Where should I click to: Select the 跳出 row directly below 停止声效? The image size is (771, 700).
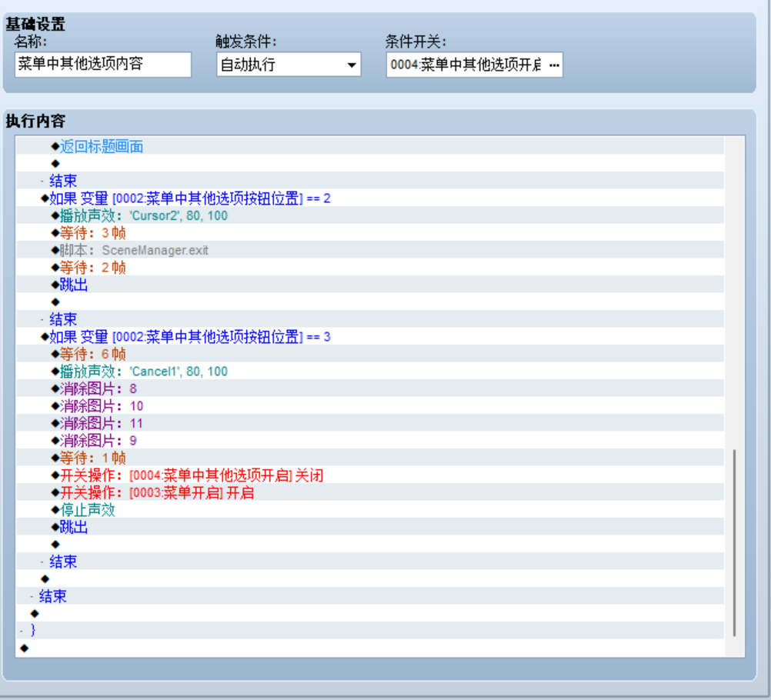pyautogui.click(x=370, y=527)
